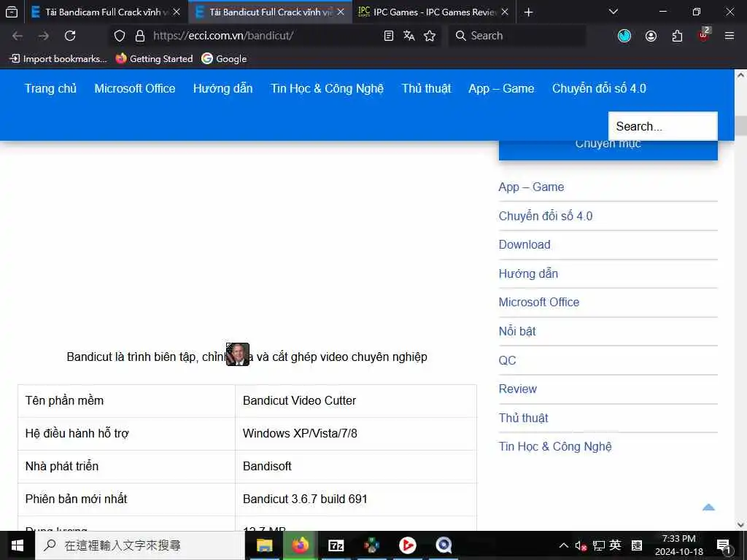Click the website Search... field

click(662, 126)
